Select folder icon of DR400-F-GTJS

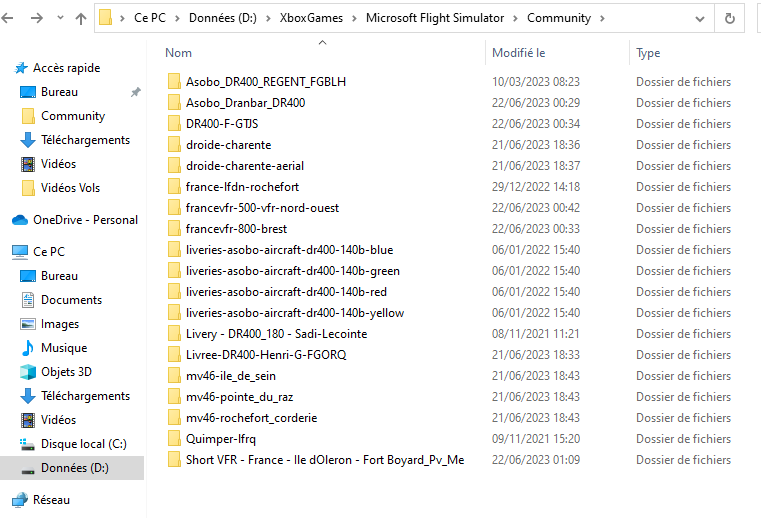point(174,124)
